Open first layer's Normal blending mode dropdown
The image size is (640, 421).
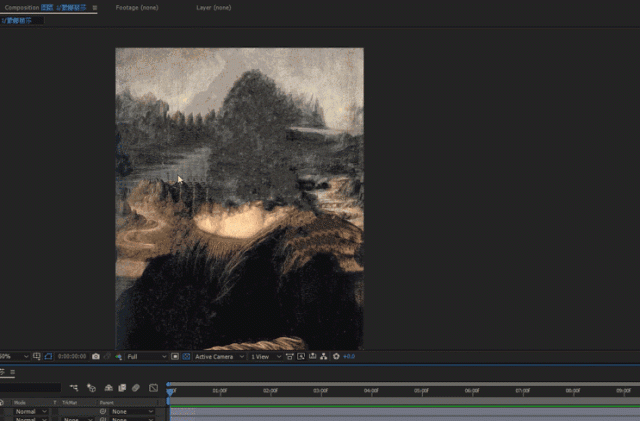31,412
